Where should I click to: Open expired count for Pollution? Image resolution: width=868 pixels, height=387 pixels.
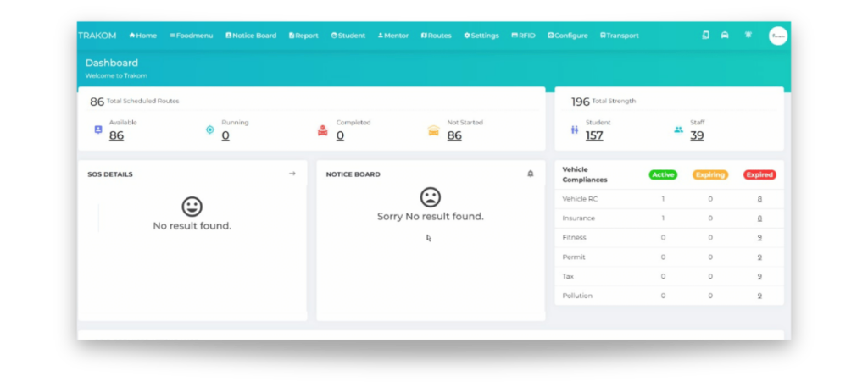[760, 296]
